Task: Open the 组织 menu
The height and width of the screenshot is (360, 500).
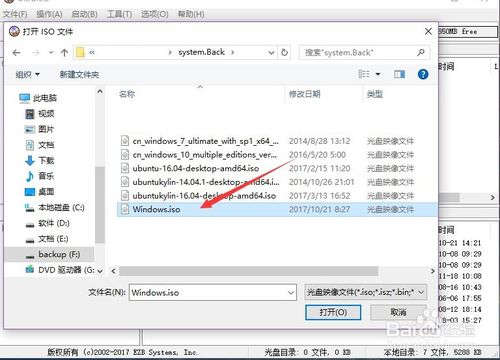Action: (x=28, y=74)
